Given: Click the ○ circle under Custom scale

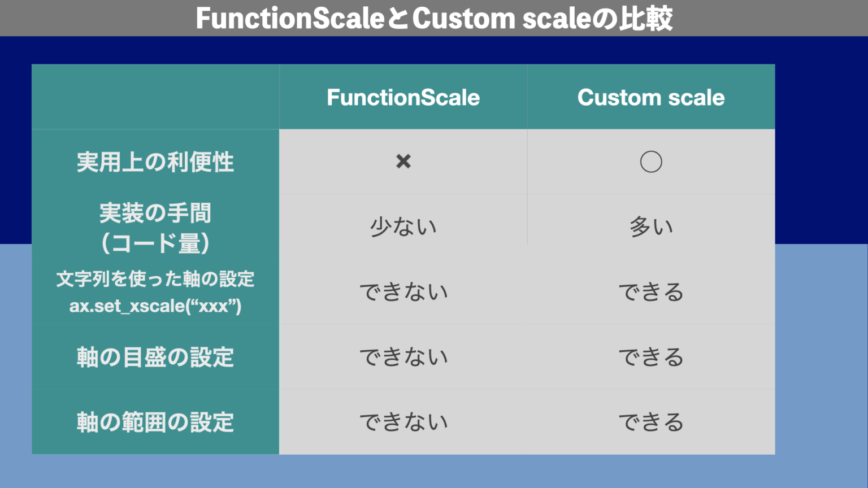Looking at the screenshot, I should (651, 162).
